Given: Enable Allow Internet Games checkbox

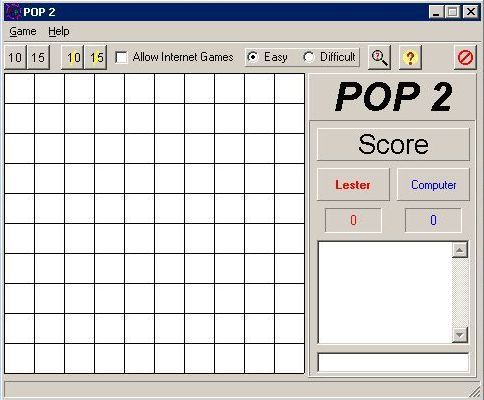Looking at the screenshot, I should tap(121, 57).
